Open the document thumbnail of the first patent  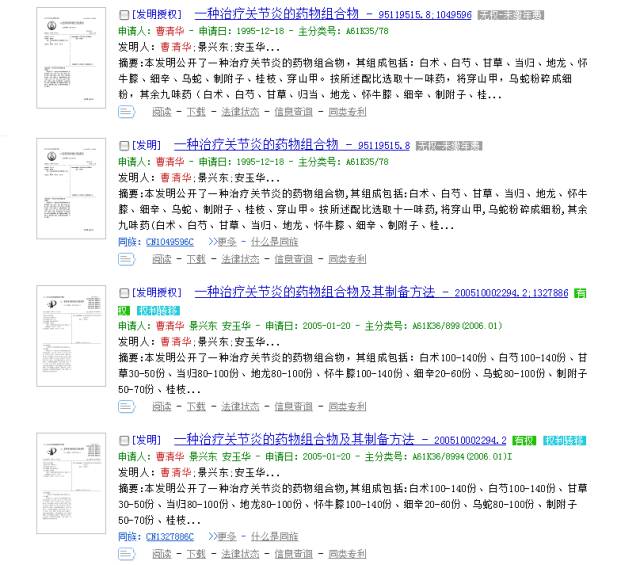click(x=70, y=59)
